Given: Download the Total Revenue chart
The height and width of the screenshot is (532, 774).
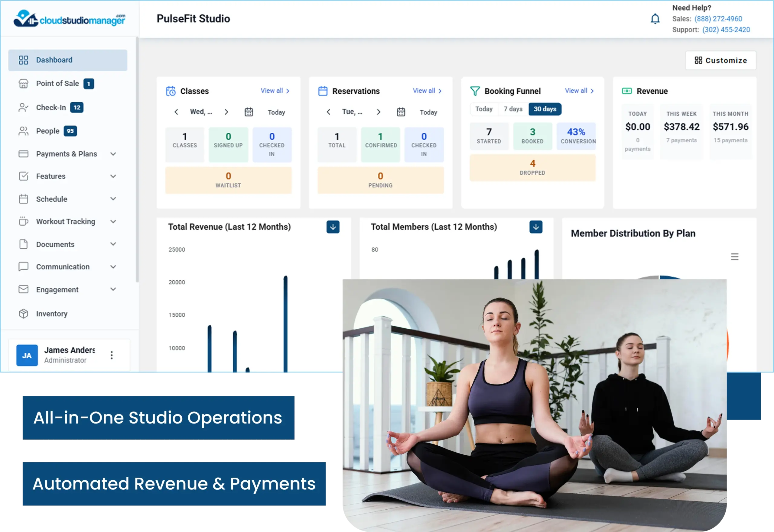Looking at the screenshot, I should tap(333, 227).
